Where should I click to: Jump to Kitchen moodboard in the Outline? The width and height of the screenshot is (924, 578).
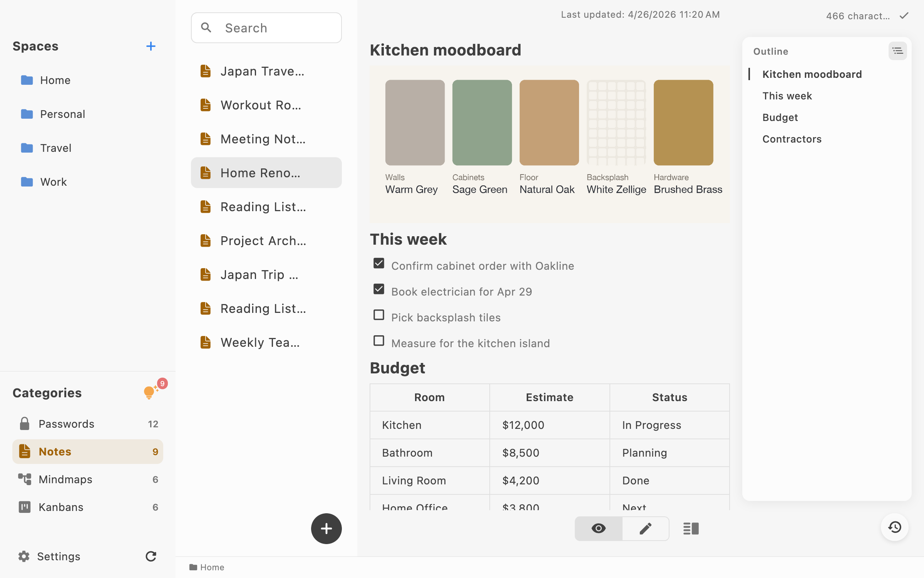812,74
